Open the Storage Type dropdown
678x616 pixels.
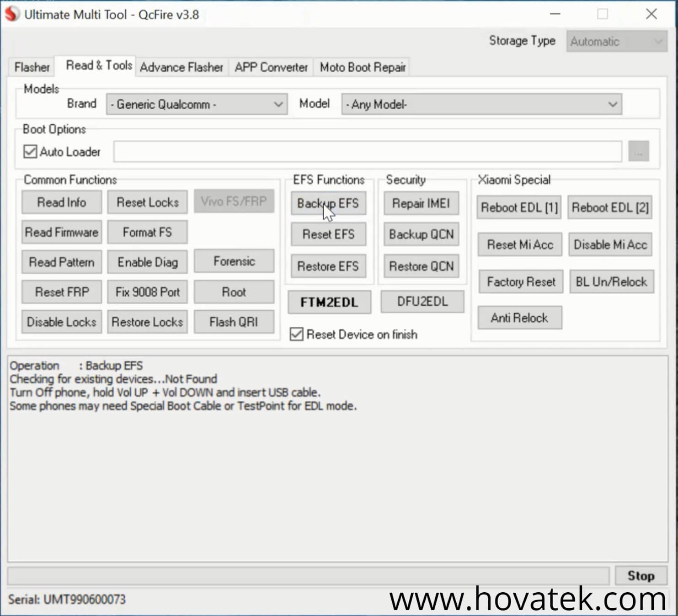(x=617, y=42)
